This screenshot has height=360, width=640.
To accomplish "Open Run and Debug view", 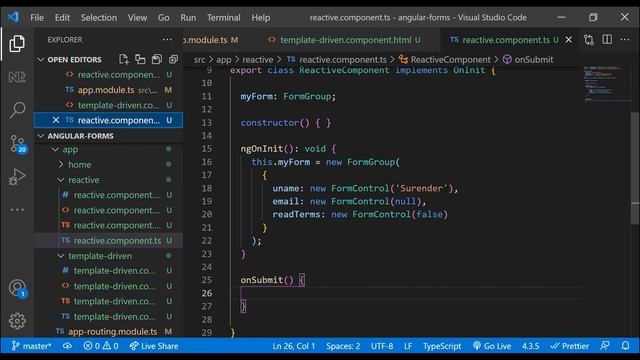I will (x=17, y=177).
